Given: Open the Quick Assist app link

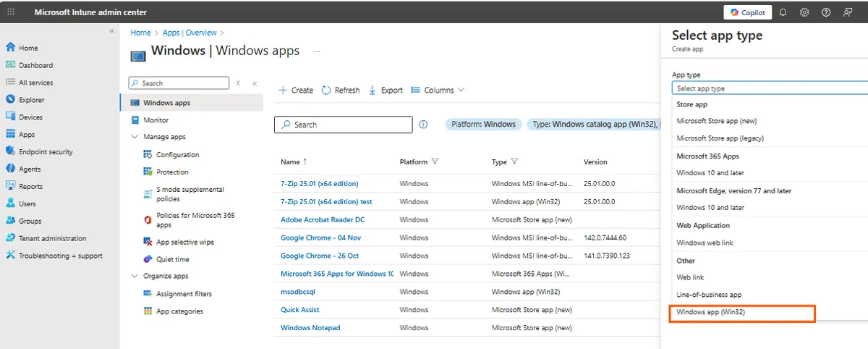Looking at the screenshot, I should pyautogui.click(x=300, y=310).
